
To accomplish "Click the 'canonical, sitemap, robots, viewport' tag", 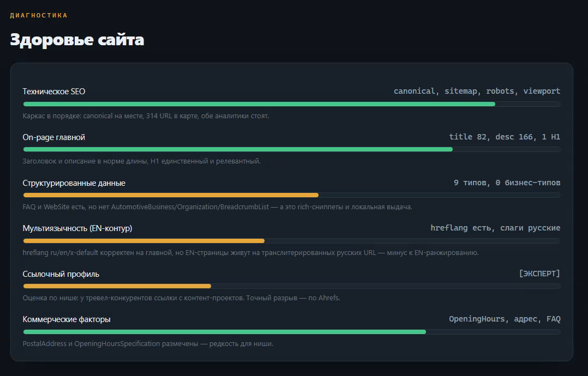I will tap(477, 91).
